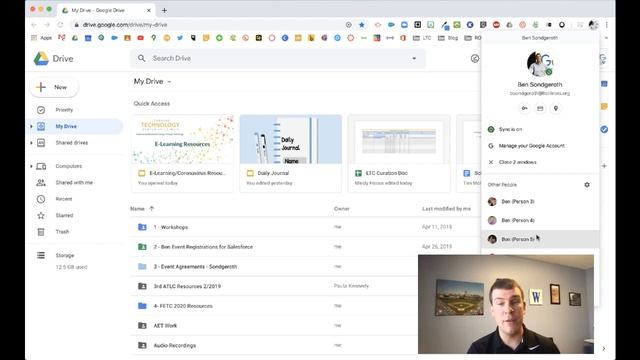The image size is (640, 360).
Task: Reload the page
Action: coord(60,25)
